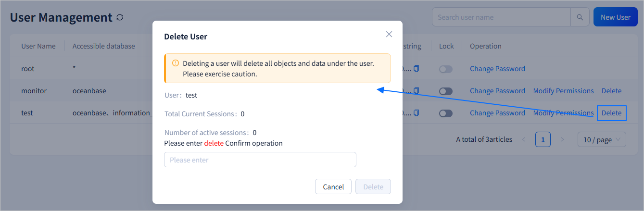This screenshot has width=644, height=211.
Task: Click the search magnifier icon
Action: [580, 17]
